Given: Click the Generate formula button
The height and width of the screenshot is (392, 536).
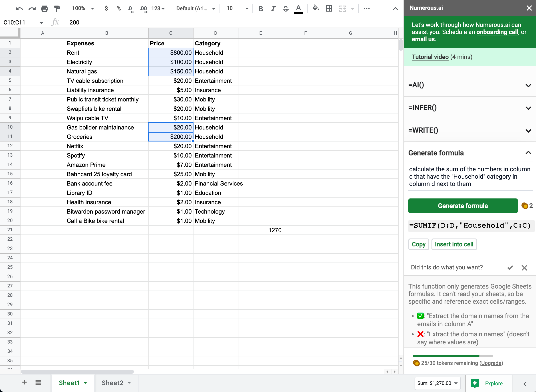Looking at the screenshot, I should click(463, 206).
